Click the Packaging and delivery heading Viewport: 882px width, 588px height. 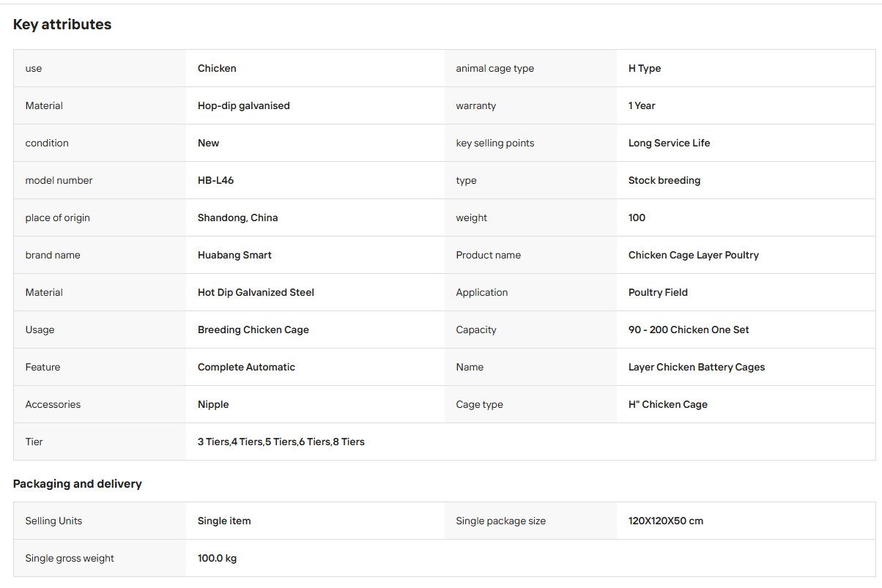78,483
